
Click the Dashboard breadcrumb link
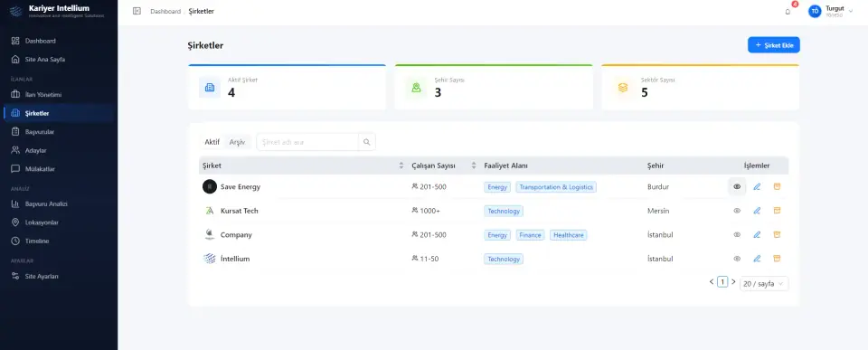click(165, 12)
